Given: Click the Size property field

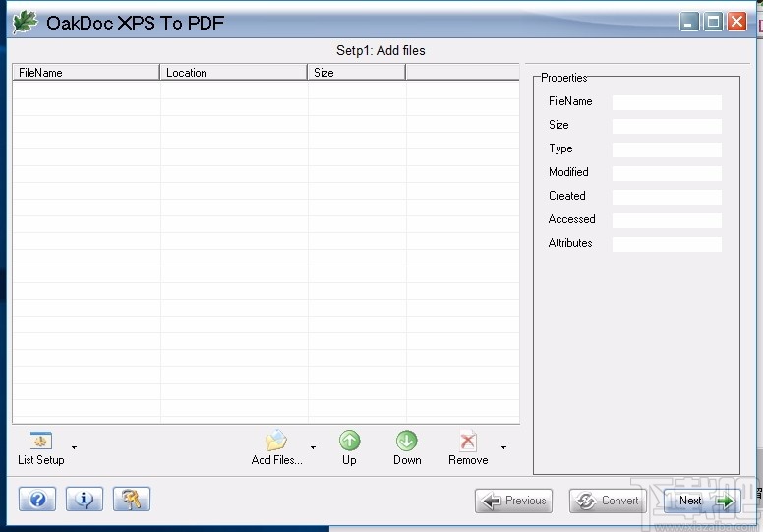Looking at the screenshot, I should pyautogui.click(x=667, y=126).
